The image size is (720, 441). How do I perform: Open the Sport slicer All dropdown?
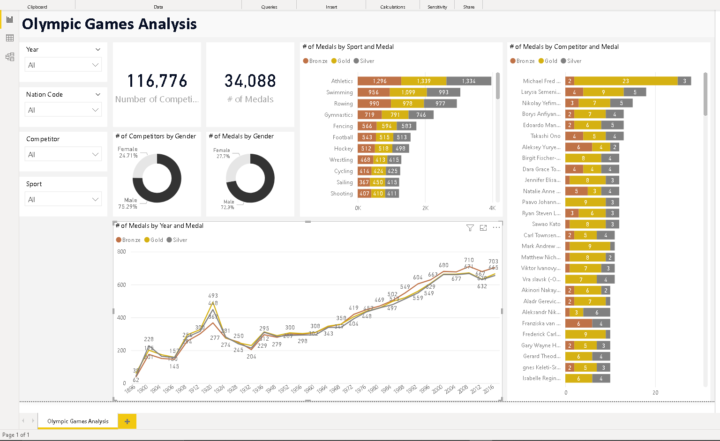[x=63, y=200]
